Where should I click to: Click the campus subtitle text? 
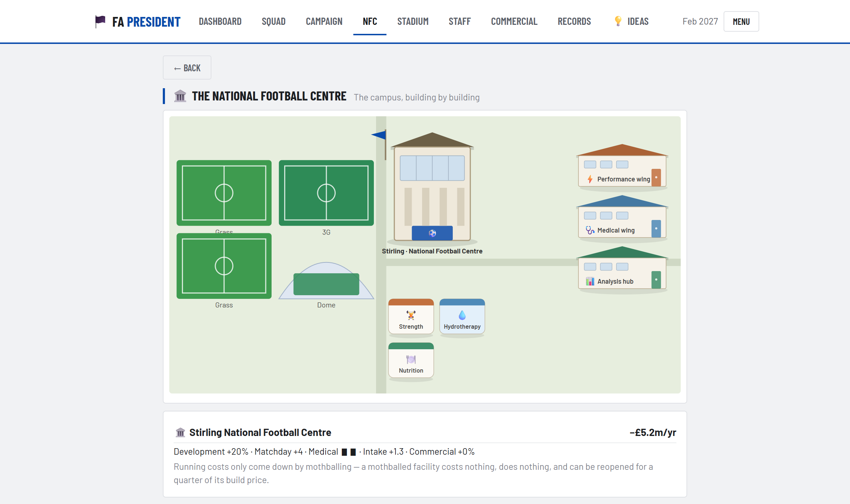pos(417,97)
